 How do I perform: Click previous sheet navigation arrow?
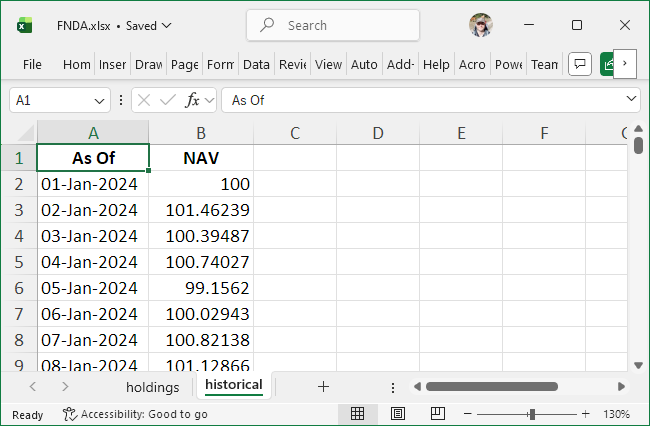coord(33,387)
